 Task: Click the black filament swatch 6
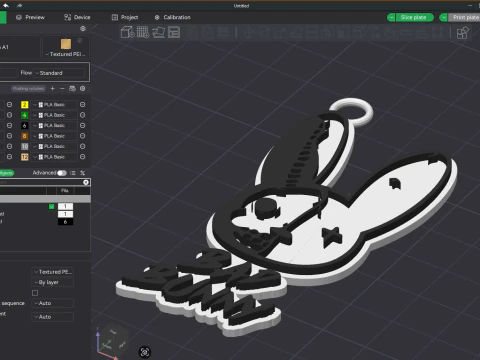coord(25,126)
